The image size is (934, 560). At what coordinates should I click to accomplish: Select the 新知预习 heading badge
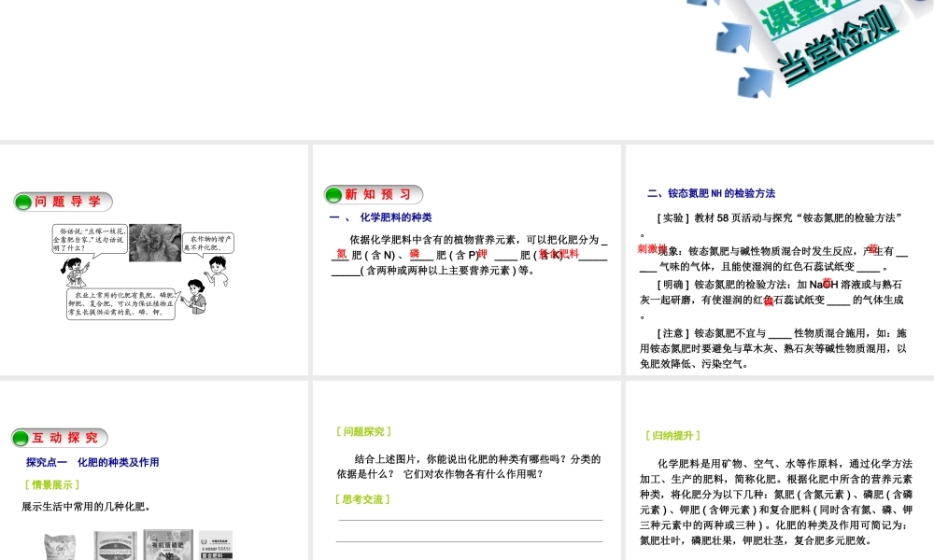pos(374,195)
